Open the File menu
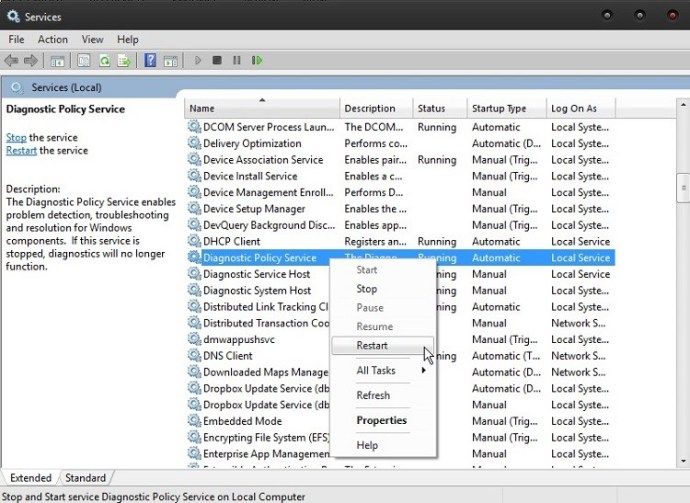This screenshot has height=503, width=690. click(16, 39)
